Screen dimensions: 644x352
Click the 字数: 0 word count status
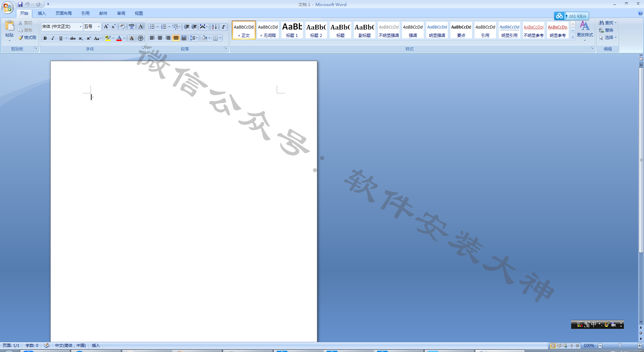point(32,345)
